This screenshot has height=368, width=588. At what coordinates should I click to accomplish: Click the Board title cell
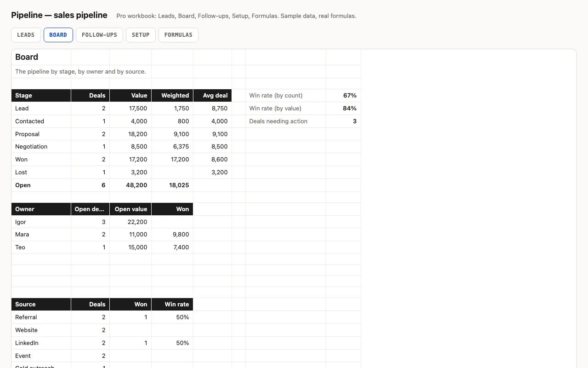point(41,57)
